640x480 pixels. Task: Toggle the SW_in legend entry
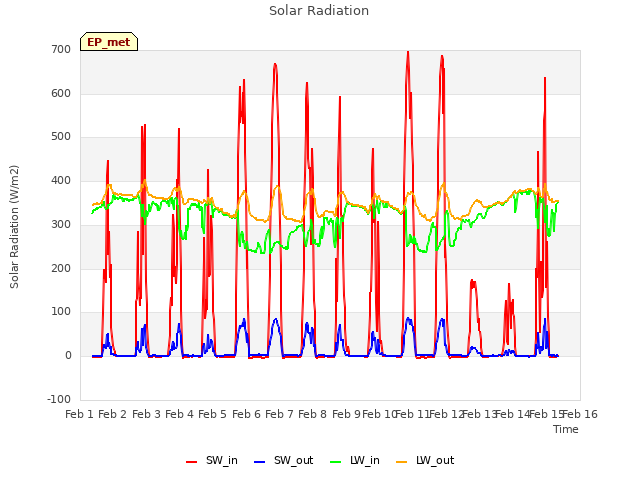[212, 460]
